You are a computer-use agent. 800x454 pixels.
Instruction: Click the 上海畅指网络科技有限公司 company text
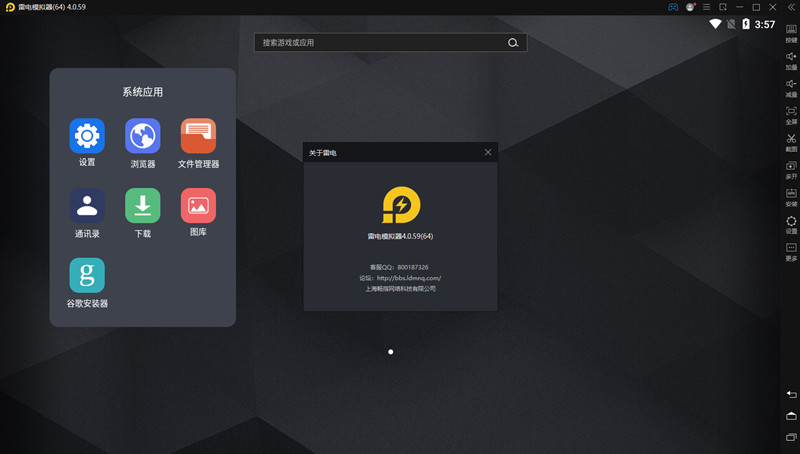coord(400,289)
